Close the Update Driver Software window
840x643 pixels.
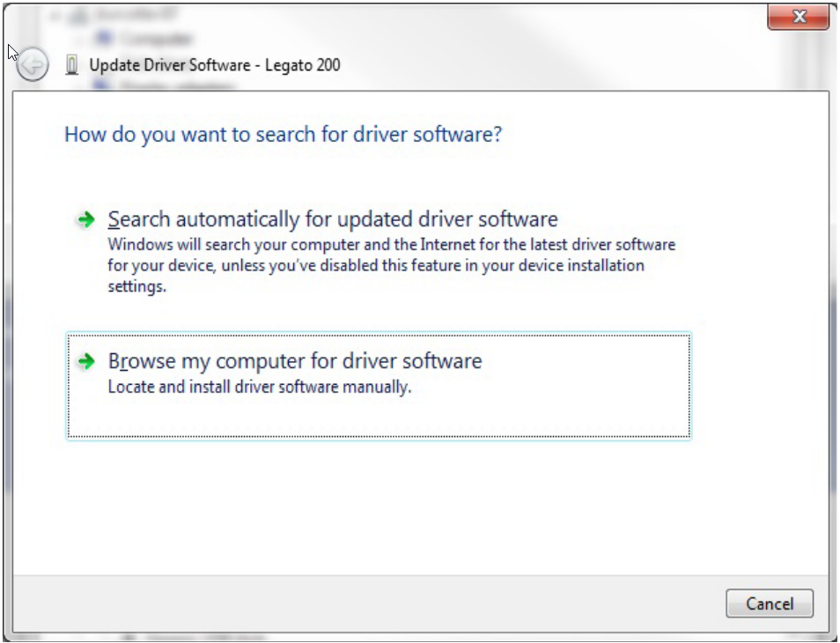tap(799, 16)
